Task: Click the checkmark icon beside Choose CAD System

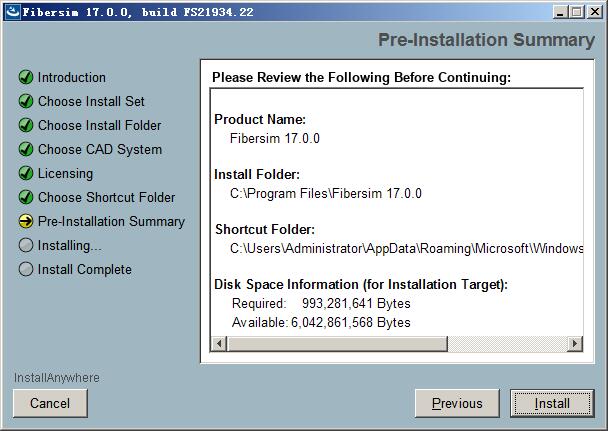Action: click(x=26, y=149)
